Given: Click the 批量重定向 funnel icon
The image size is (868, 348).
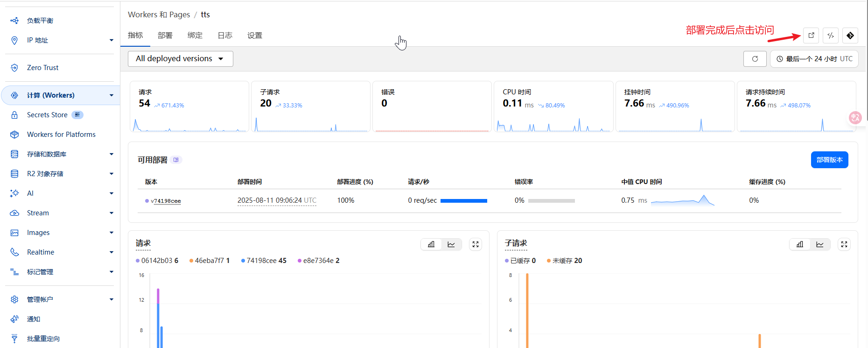Looking at the screenshot, I should (x=14, y=339).
